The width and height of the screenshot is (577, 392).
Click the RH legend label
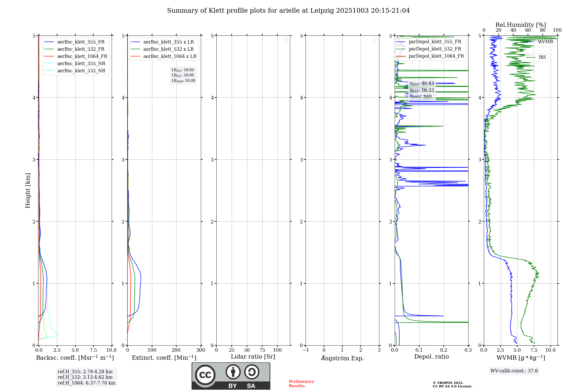[x=542, y=57]
